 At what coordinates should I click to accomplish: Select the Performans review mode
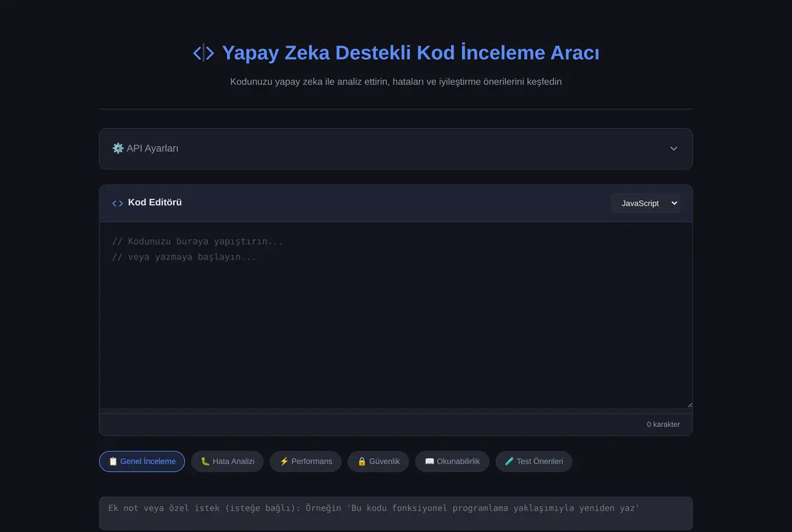pos(306,461)
